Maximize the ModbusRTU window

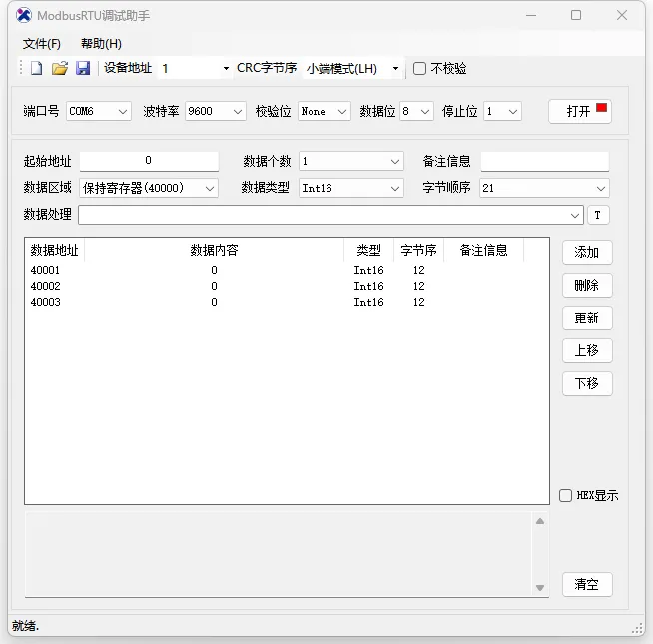pyautogui.click(x=576, y=15)
